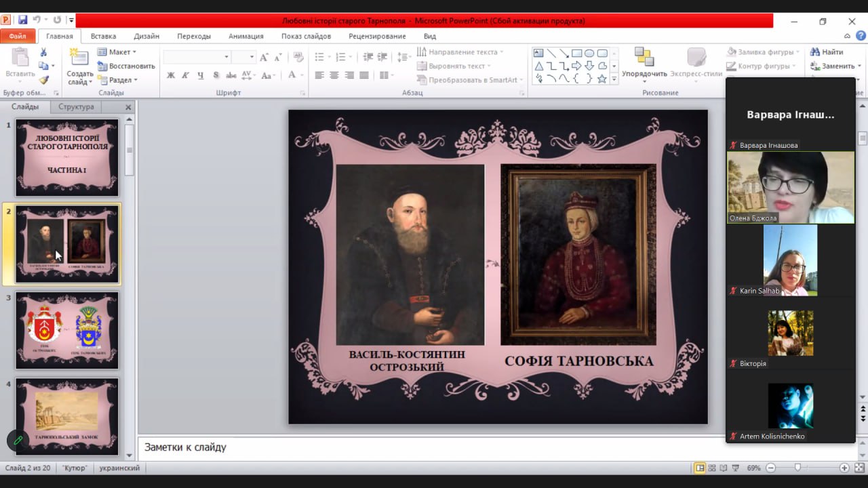Switch to Структура pane tab
868x488 pixels.
(76, 107)
